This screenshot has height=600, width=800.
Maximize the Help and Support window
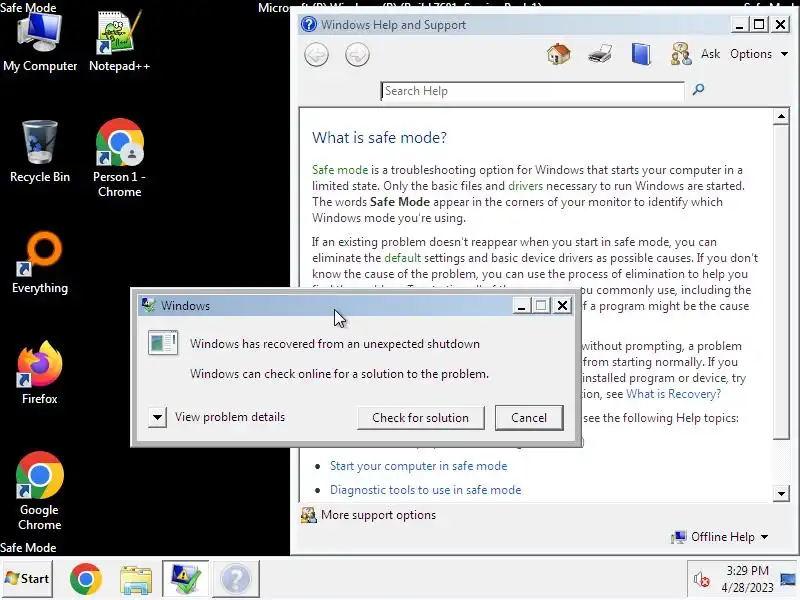click(759, 24)
